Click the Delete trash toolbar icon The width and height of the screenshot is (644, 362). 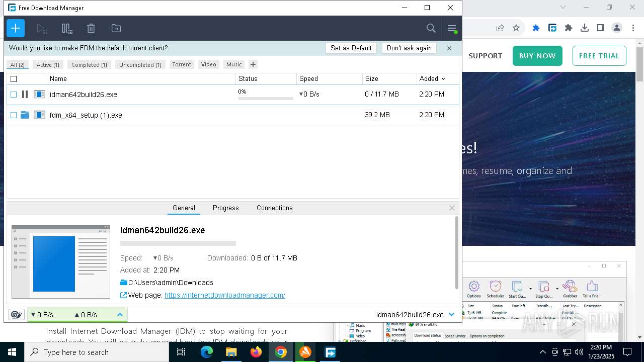pyautogui.click(x=91, y=29)
